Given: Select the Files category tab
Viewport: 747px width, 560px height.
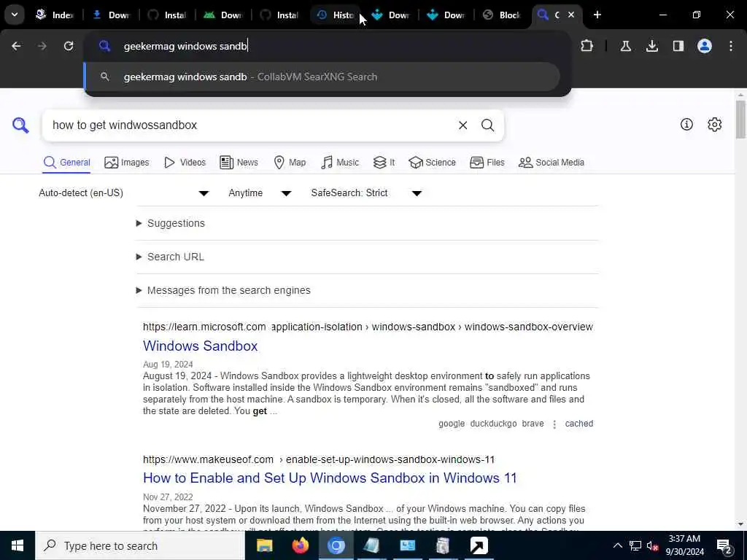Looking at the screenshot, I should (x=487, y=163).
